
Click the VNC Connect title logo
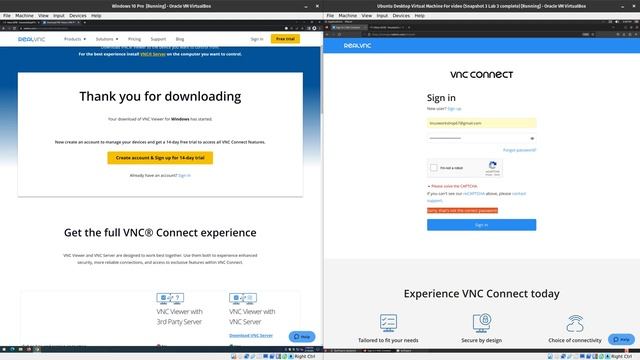(482, 75)
